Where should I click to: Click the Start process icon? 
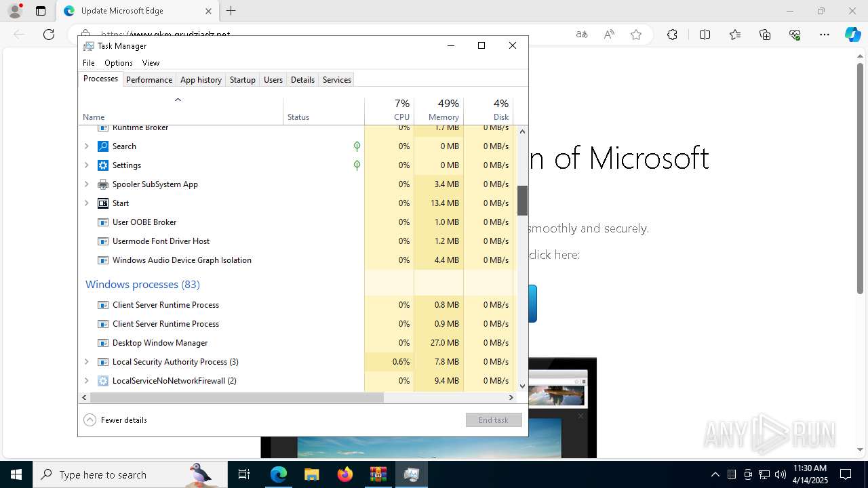(103, 203)
